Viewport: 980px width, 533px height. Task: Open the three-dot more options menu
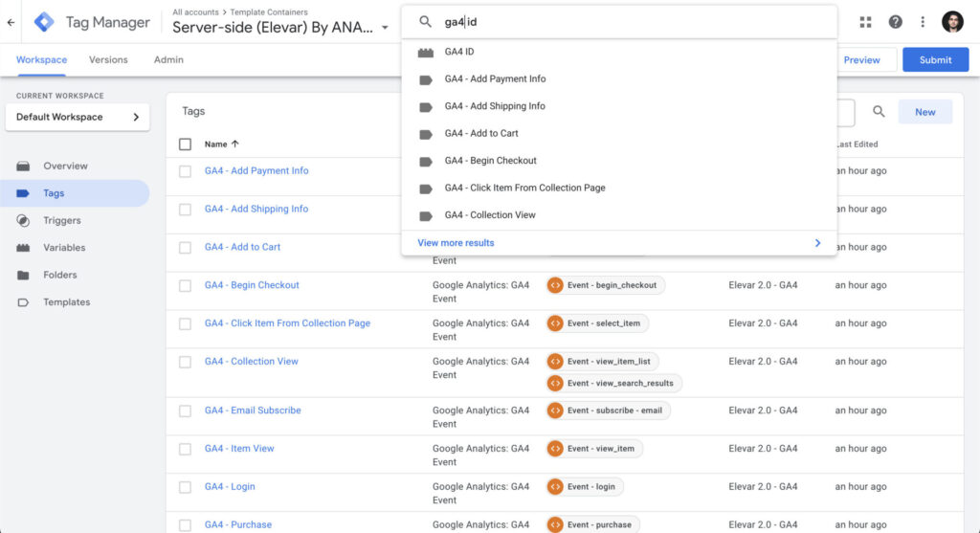(x=923, y=22)
